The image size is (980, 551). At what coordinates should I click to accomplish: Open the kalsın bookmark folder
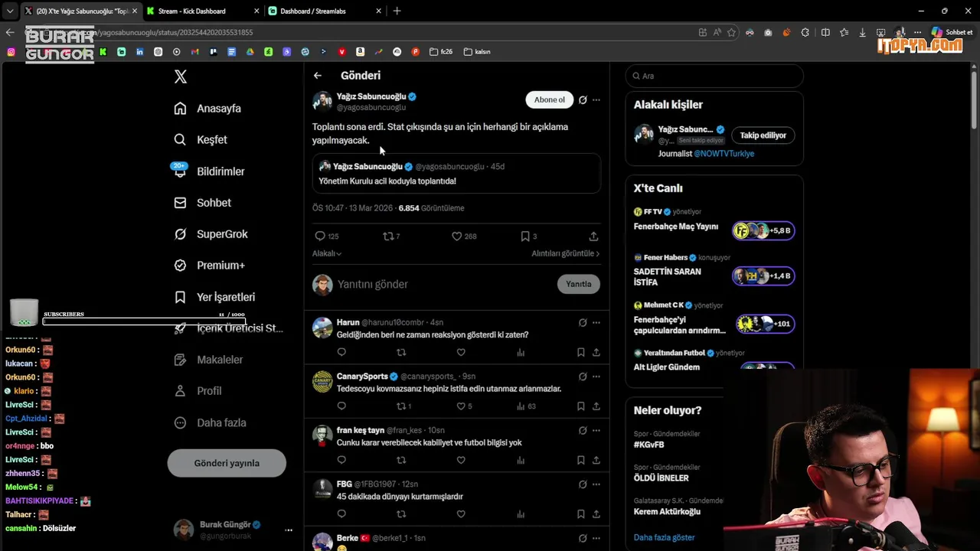coord(476,52)
